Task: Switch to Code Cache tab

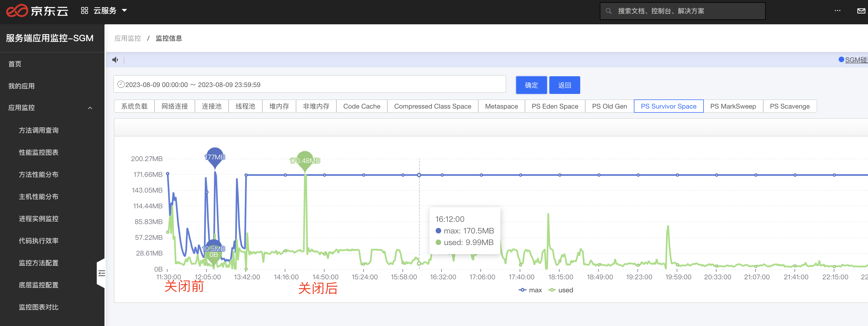Action: [x=362, y=106]
